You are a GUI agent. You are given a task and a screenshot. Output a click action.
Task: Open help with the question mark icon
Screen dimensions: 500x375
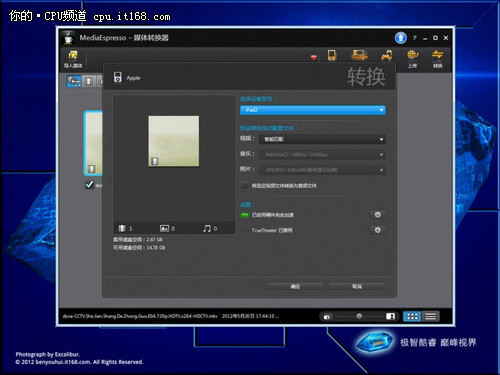point(415,38)
